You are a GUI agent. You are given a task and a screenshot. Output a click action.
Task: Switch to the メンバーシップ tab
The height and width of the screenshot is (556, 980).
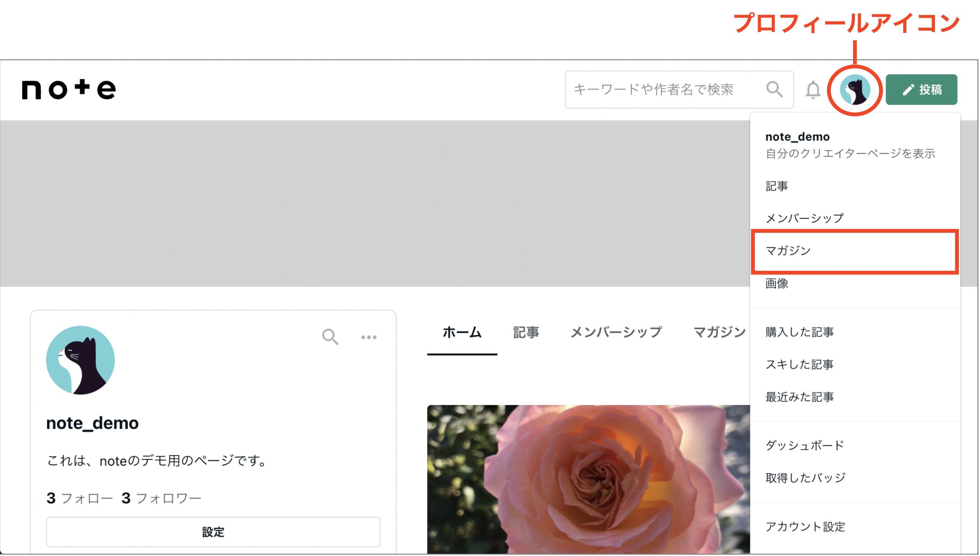point(617,333)
